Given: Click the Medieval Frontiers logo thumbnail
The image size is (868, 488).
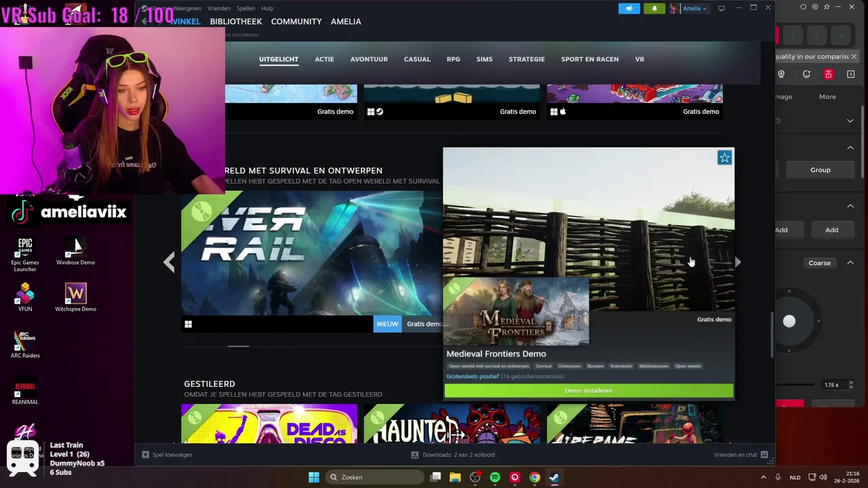Looking at the screenshot, I should [x=516, y=311].
